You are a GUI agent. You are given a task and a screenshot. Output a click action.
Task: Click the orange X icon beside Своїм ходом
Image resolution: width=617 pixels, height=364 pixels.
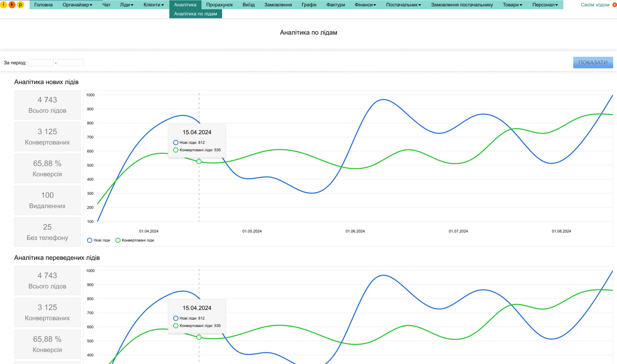tap(615, 5)
